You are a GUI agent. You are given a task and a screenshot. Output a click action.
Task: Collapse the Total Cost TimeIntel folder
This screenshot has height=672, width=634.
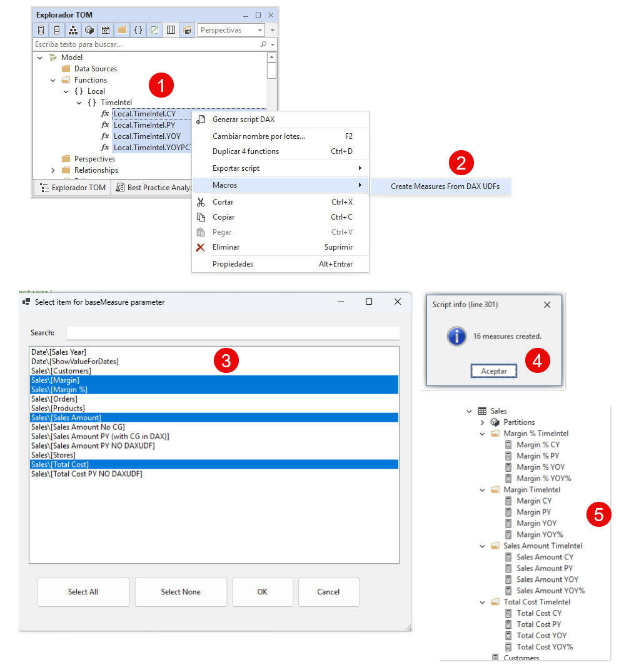[482, 602]
